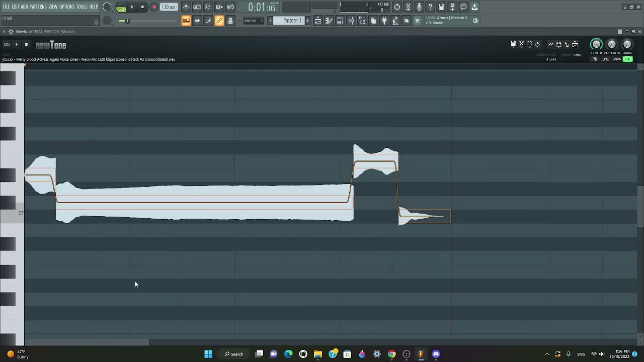Toggle the green button under TRANS knob
This screenshot has width=644, height=362.
[x=627, y=59]
